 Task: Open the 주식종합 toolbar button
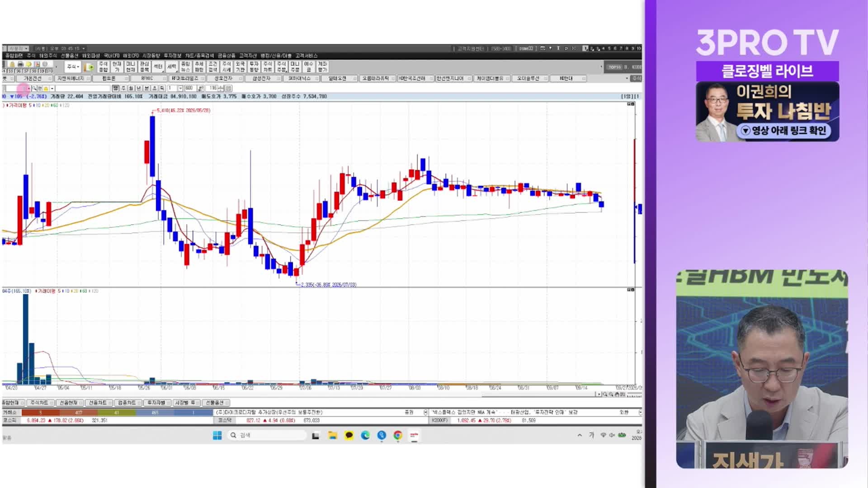coord(103,67)
